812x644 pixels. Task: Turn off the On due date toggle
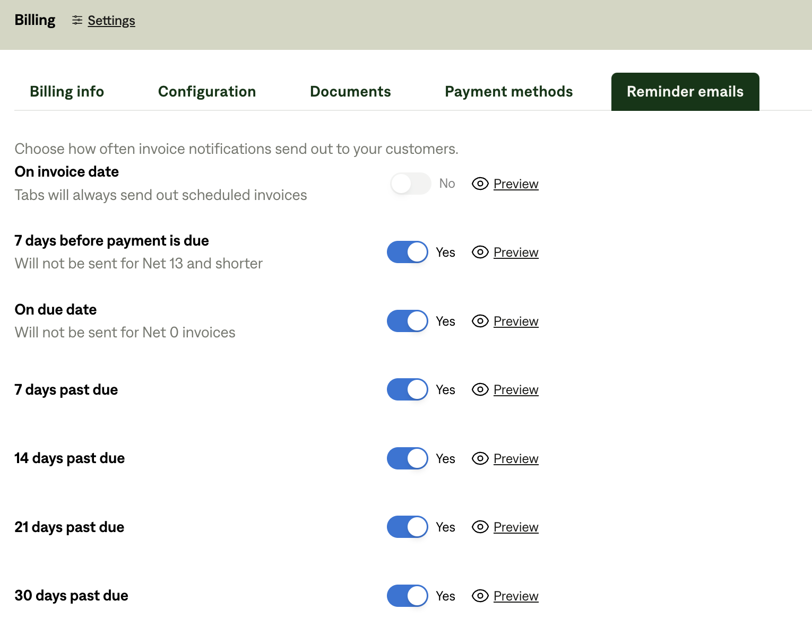(407, 321)
